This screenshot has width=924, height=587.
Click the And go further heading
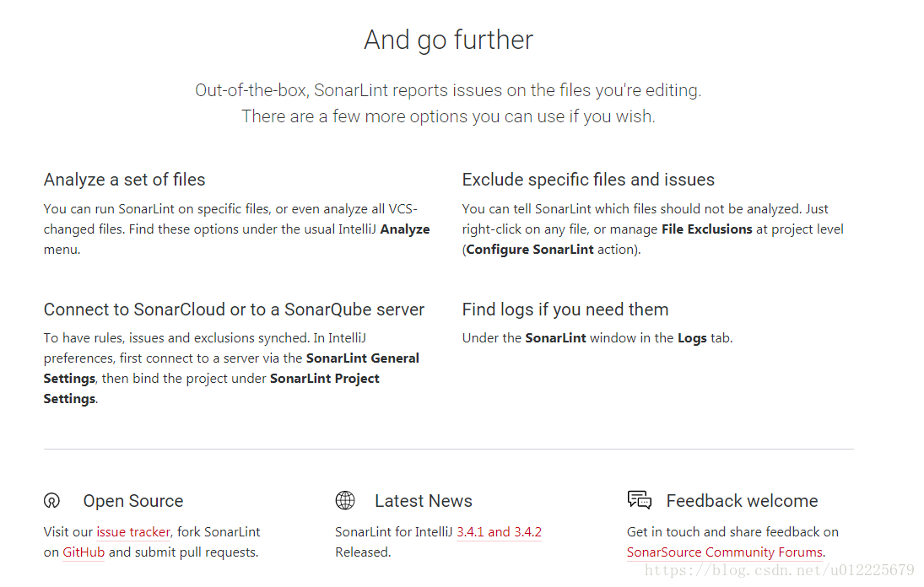pyautogui.click(x=448, y=40)
